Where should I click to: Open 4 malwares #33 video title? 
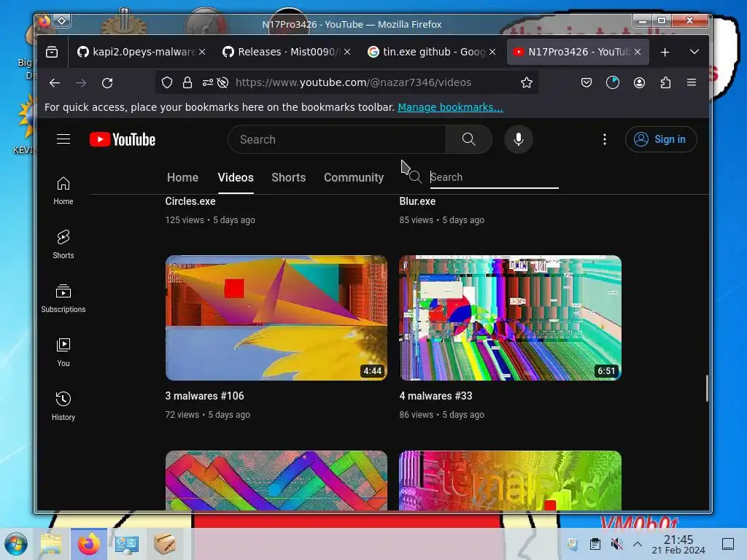[x=436, y=396]
